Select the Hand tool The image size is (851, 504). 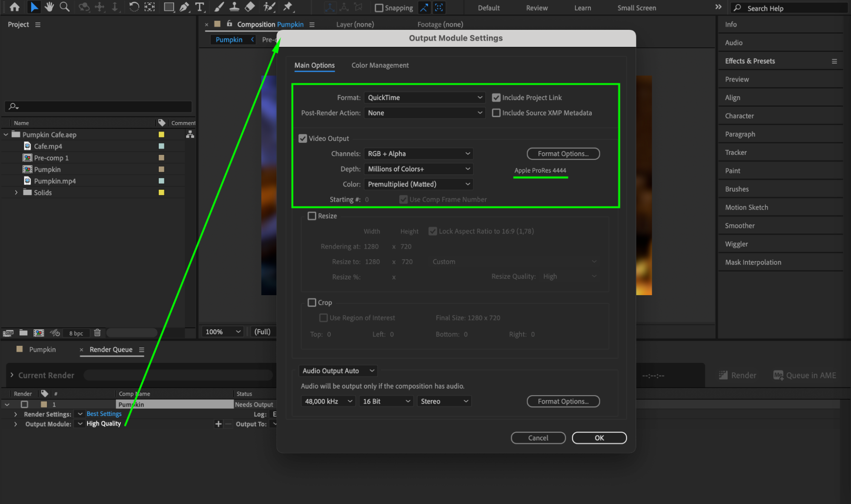49,7
